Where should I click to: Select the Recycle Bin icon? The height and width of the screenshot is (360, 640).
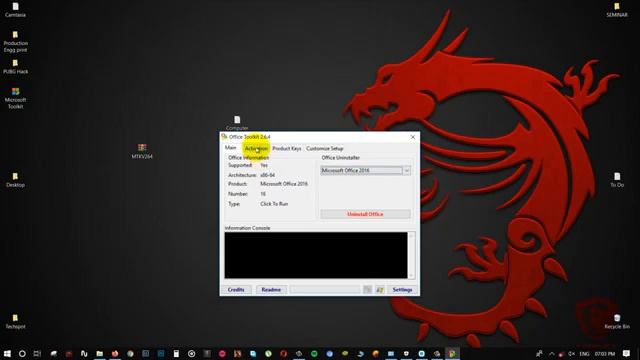pyautogui.click(x=617, y=322)
